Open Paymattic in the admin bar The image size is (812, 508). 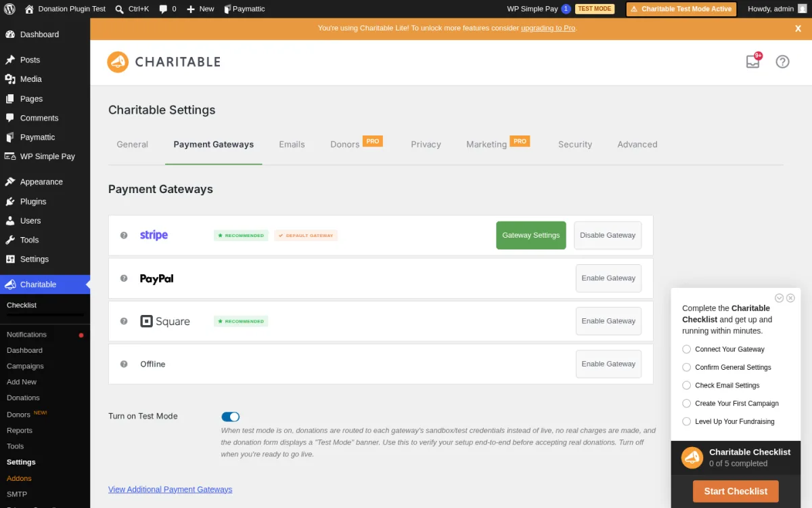click(x=244, y=9)
